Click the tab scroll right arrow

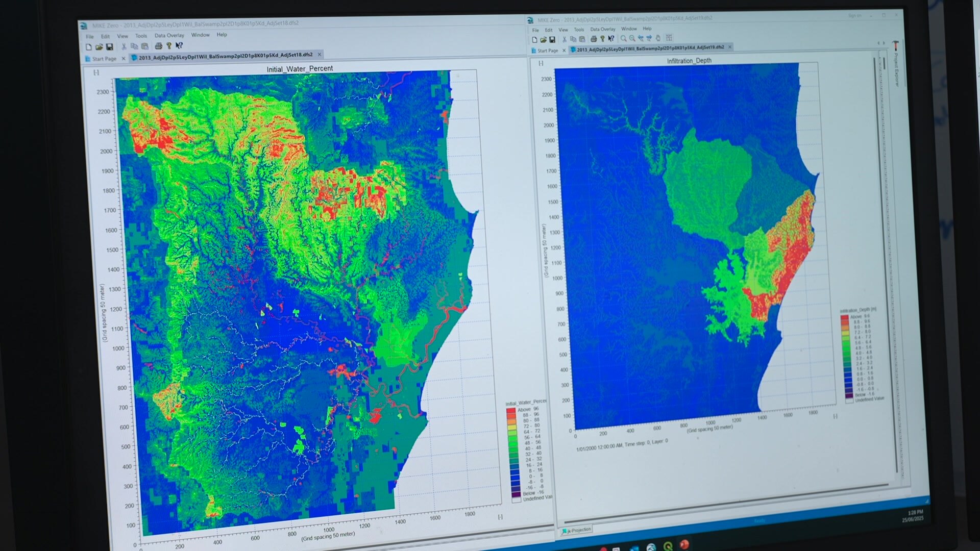(884, 43)
